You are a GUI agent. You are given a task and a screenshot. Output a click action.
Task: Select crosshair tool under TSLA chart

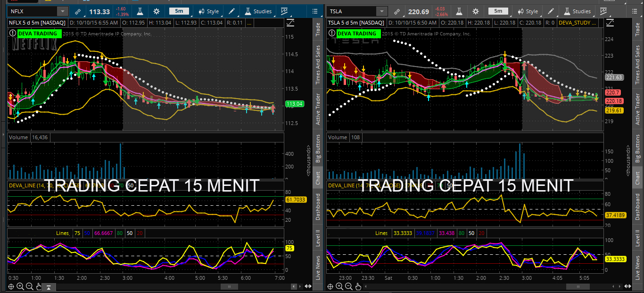coord(330,286)
